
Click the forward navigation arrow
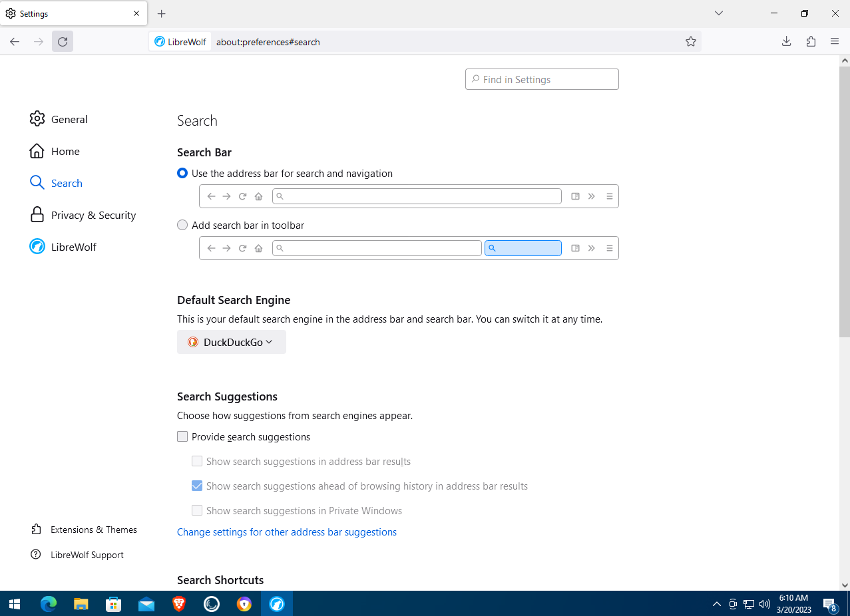pyautogui.click(x=39, y=41)
